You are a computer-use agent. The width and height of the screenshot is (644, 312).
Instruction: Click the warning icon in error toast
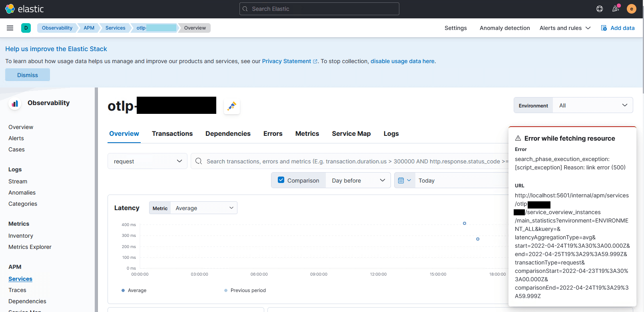[518, 138]
